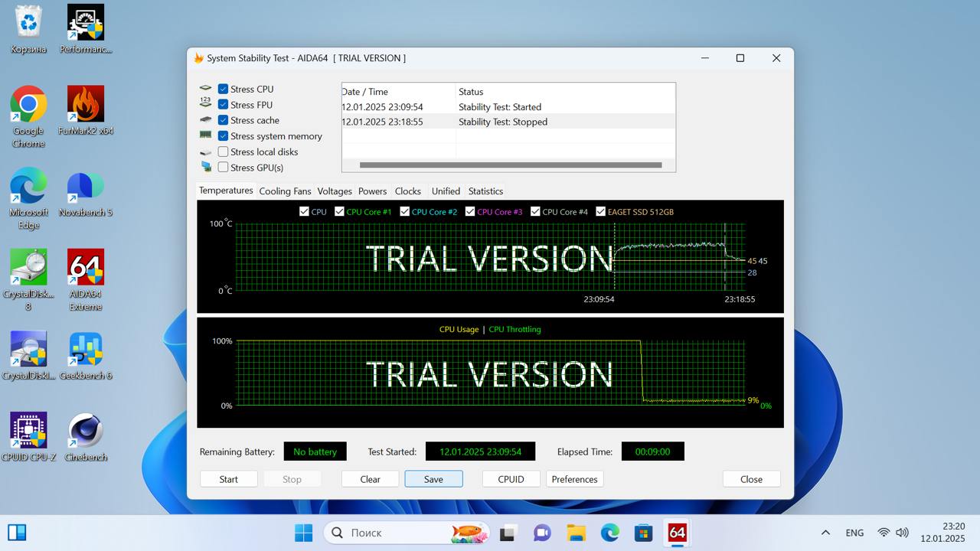
Task: Launch Cinebench from the desktop
Action: click(x=86, y=438)
